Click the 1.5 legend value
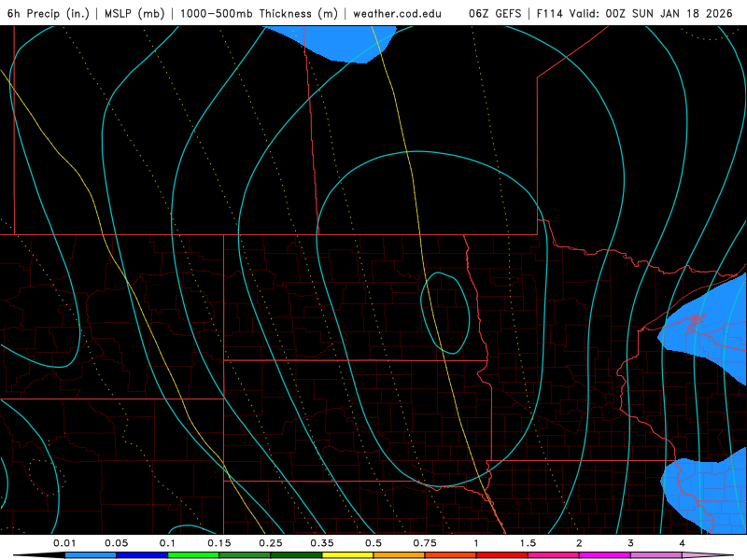The image size is (747, 560). [x=528, y=543]
